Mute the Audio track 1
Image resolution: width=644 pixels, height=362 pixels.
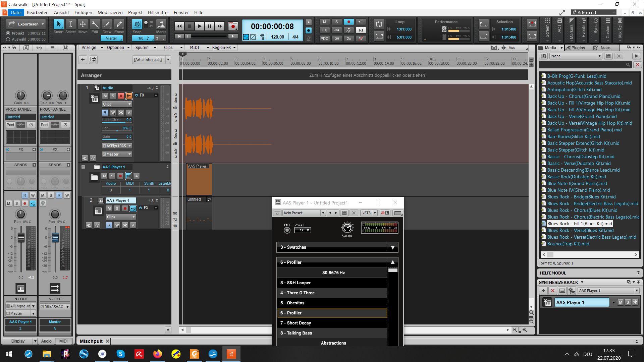click(105, 96)
